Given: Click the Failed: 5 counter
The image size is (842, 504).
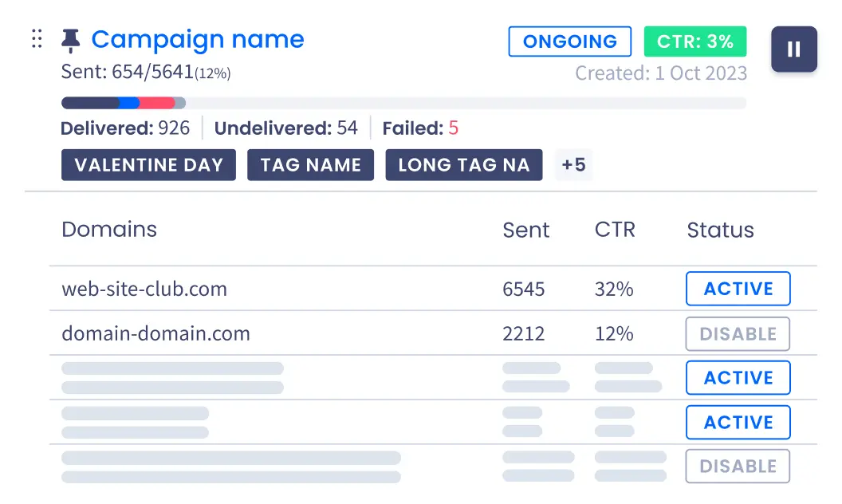Looking at the screenshot, I should (x=419, y=128).
